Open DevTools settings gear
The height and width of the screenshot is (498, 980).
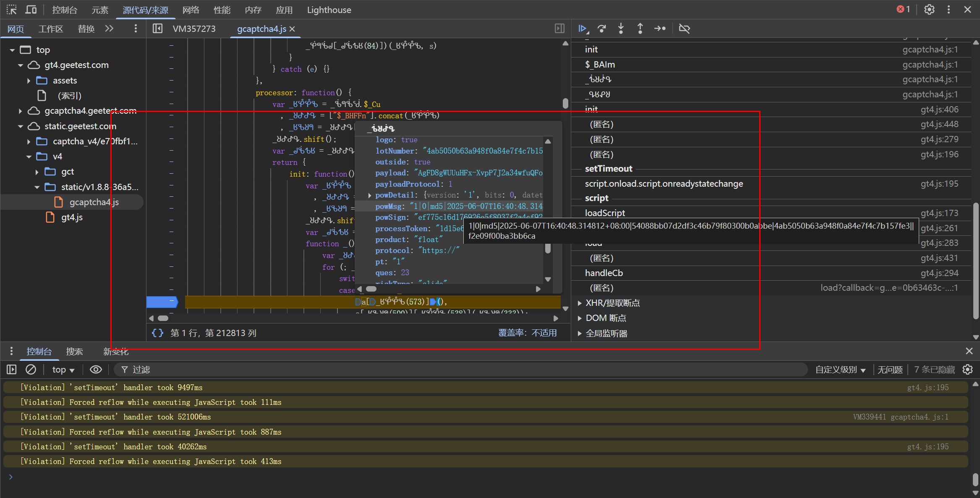[x=929, y=10]
